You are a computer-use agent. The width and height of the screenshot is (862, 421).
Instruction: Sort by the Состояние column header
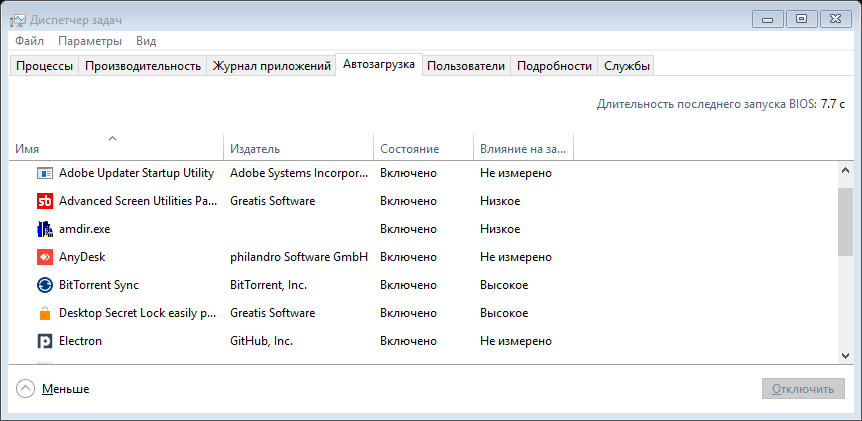point(409,149)
